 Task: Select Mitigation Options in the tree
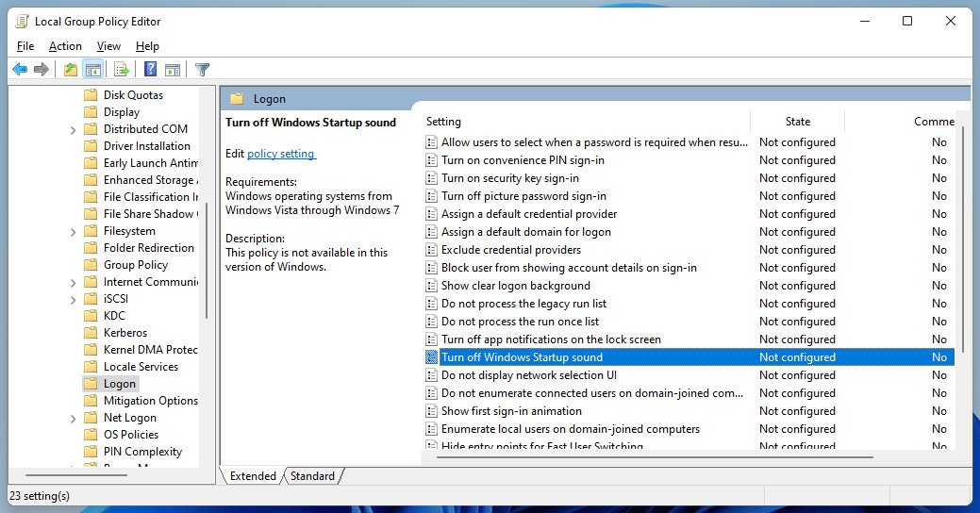pos(151,401)
